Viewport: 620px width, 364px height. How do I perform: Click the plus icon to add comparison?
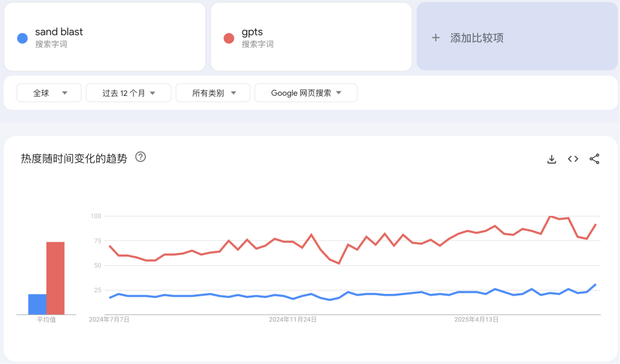click(435, 38)
